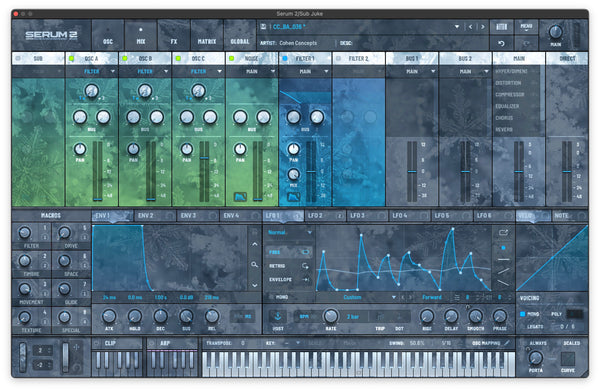
Task: Click the undo arrow icon
Action: click(x=501, y=44)
